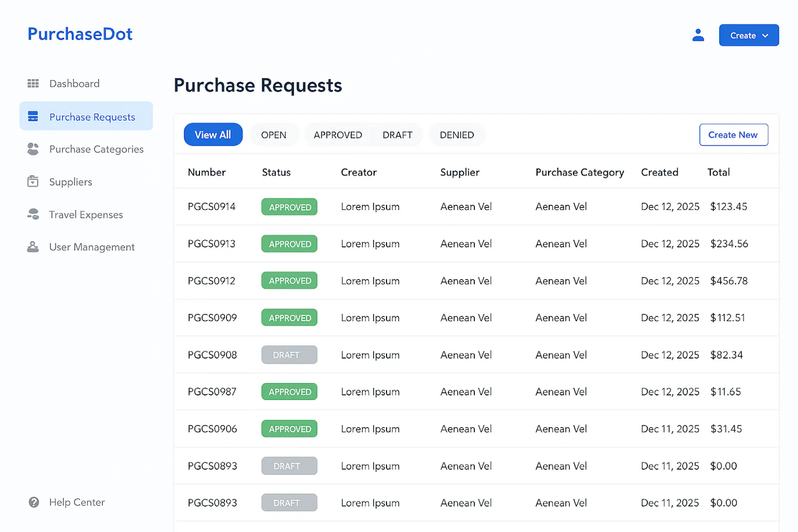Filter by DRAFT requests tab
The width and height of the screenshot is (798, 532).
pos(398,135)
